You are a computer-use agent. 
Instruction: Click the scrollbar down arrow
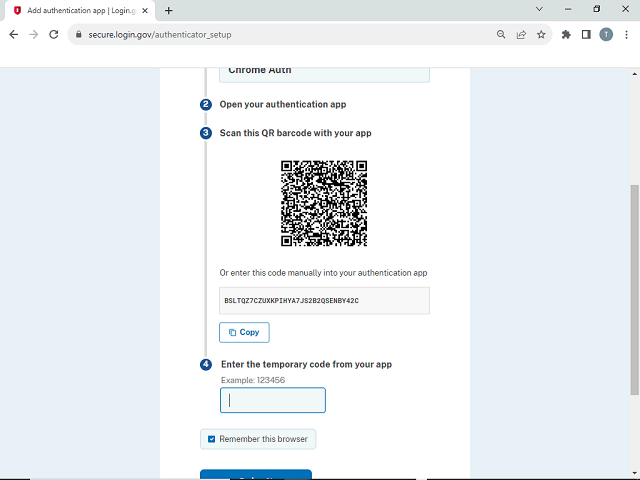[x=634, y=473]
